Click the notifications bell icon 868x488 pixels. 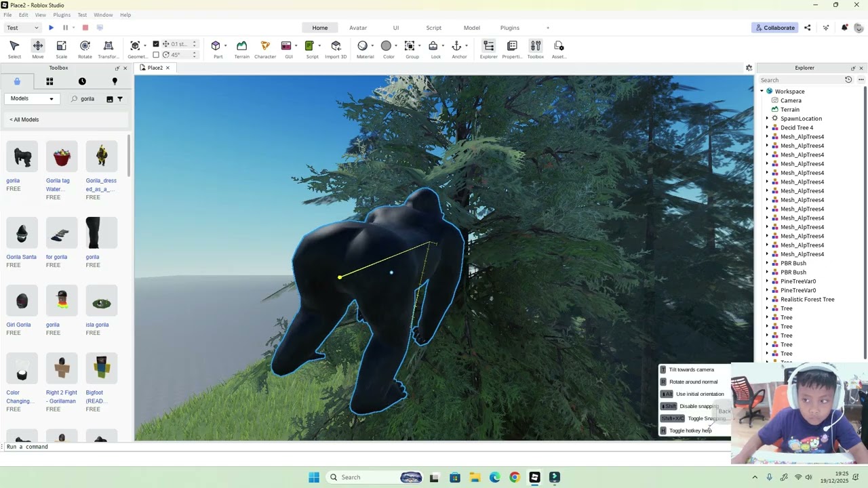(x=844, y=28)
